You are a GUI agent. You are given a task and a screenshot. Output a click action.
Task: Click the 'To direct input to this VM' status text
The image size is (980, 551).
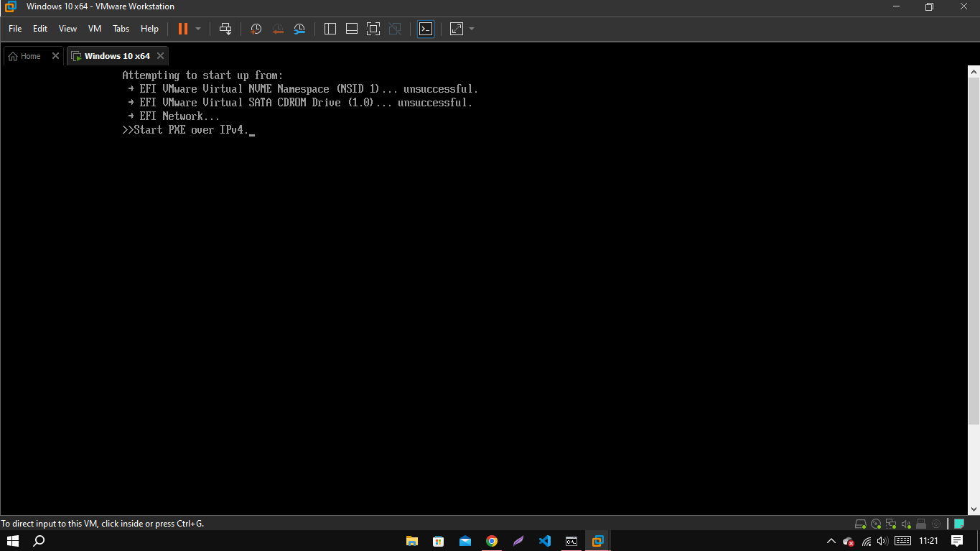(103, 524)
